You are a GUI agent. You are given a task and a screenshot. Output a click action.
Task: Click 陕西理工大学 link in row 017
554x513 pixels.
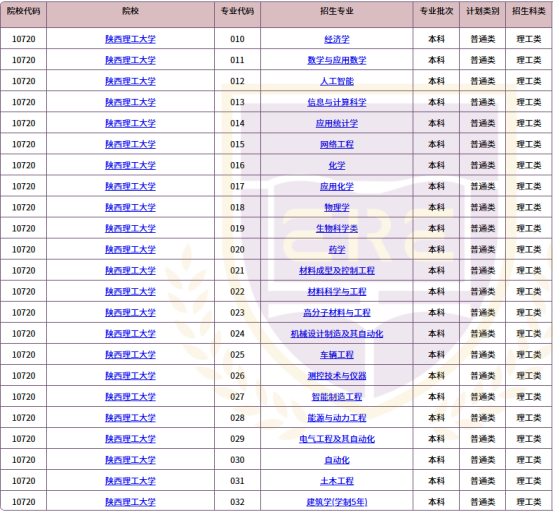pos(130,187)
